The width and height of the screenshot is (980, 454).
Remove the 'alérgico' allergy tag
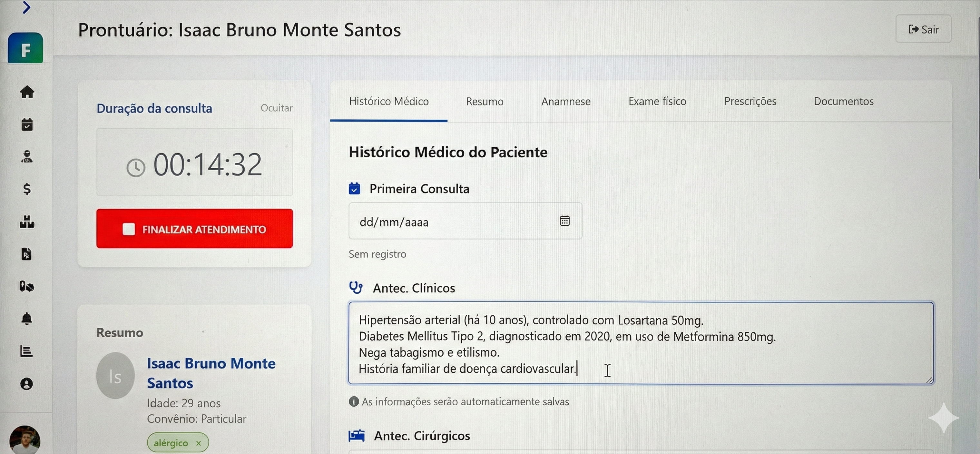pos(199,443)
